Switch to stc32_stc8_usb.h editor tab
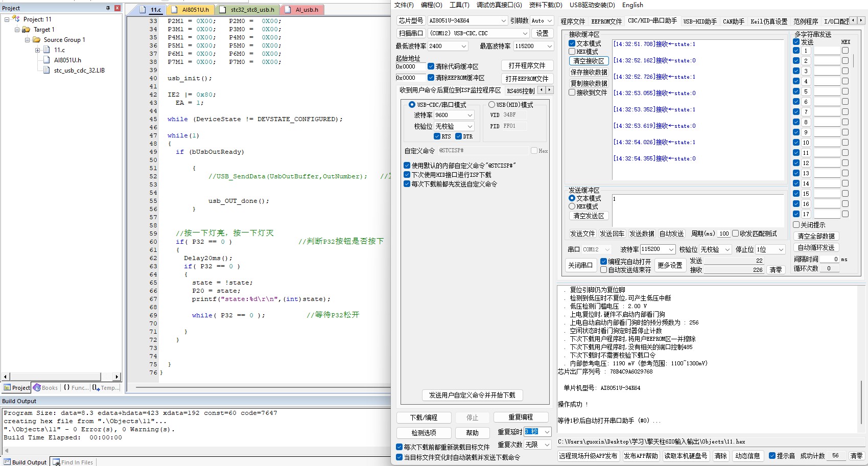The height and width of the screenshot is (466, 868). [x=252, y=10]
